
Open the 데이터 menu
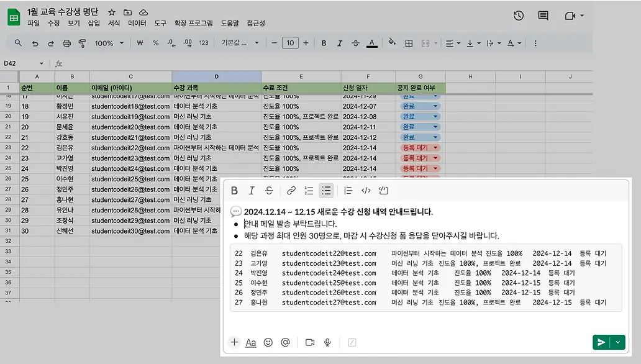pos(137,23)
